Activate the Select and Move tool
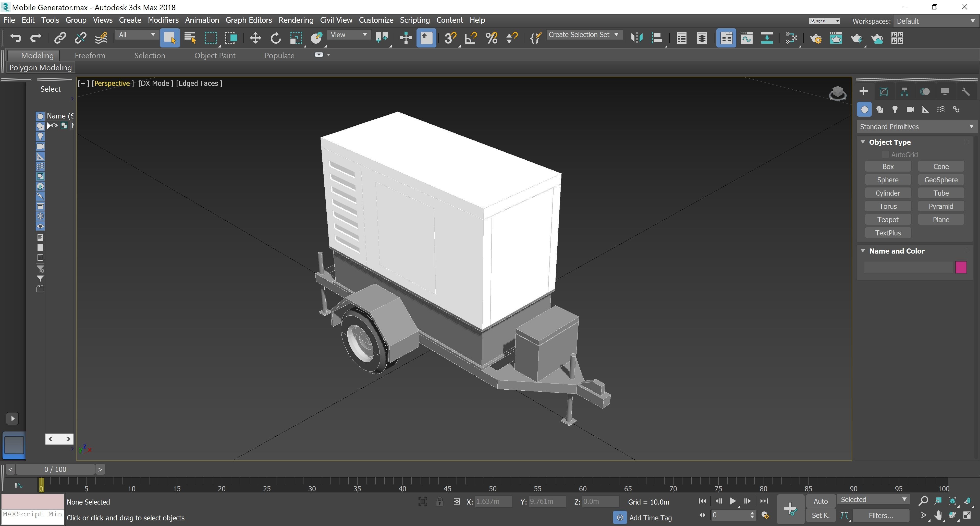The width and height of the screenshot is (980, 526). coord(255,38)
